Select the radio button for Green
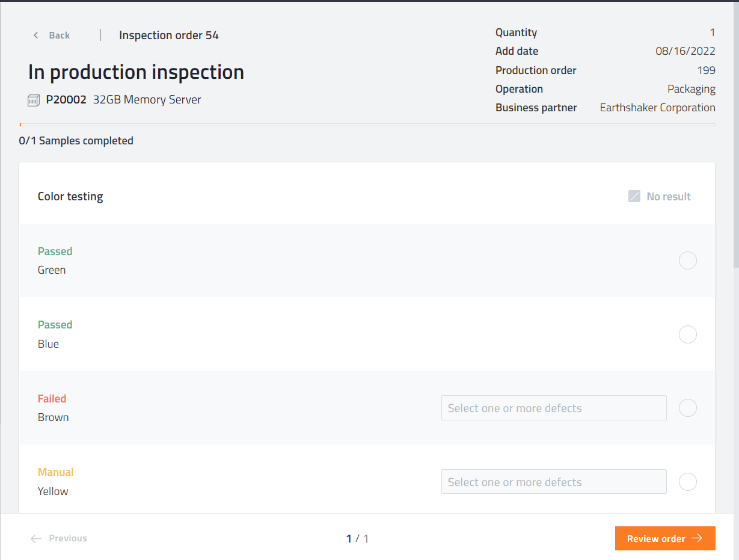Viewport: 739px width, 560px height. [687, 260]
